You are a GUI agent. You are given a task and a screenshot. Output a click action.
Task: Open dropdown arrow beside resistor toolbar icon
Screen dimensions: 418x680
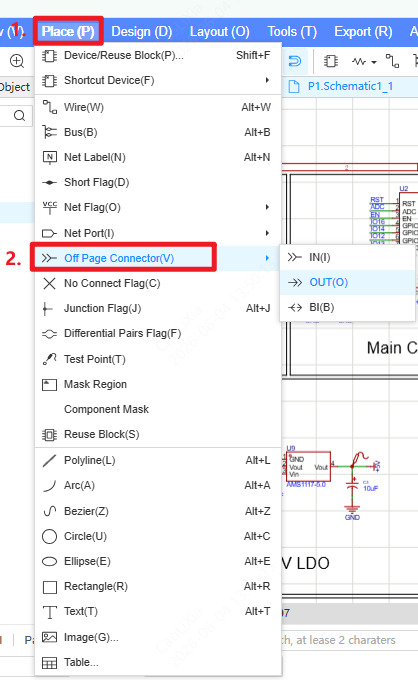(x=374, y=62)
